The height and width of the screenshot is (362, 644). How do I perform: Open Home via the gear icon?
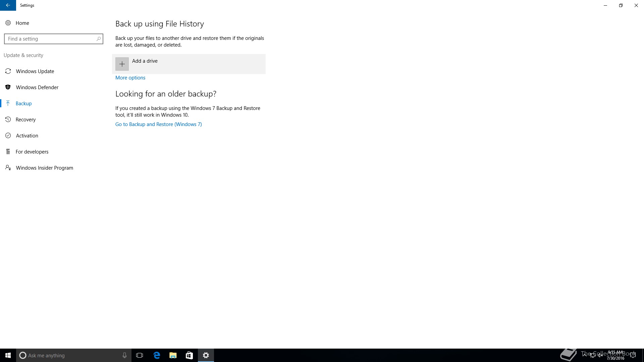click(x=8, y=23)
